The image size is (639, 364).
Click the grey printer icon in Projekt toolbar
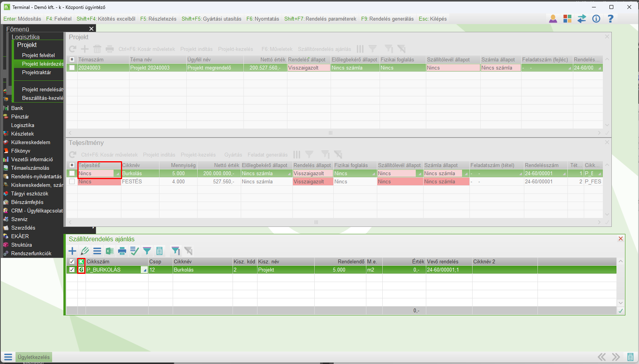pyautogui.click(x=110, y=49)
